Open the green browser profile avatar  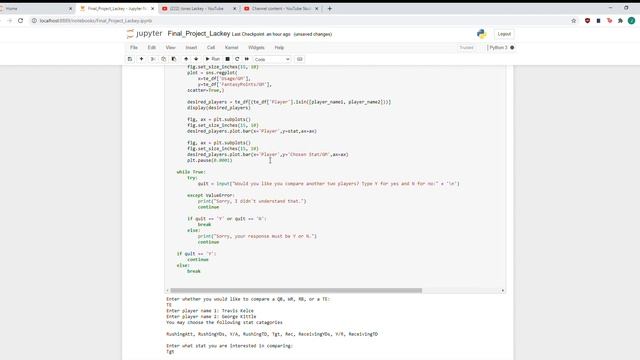[631, 20]
